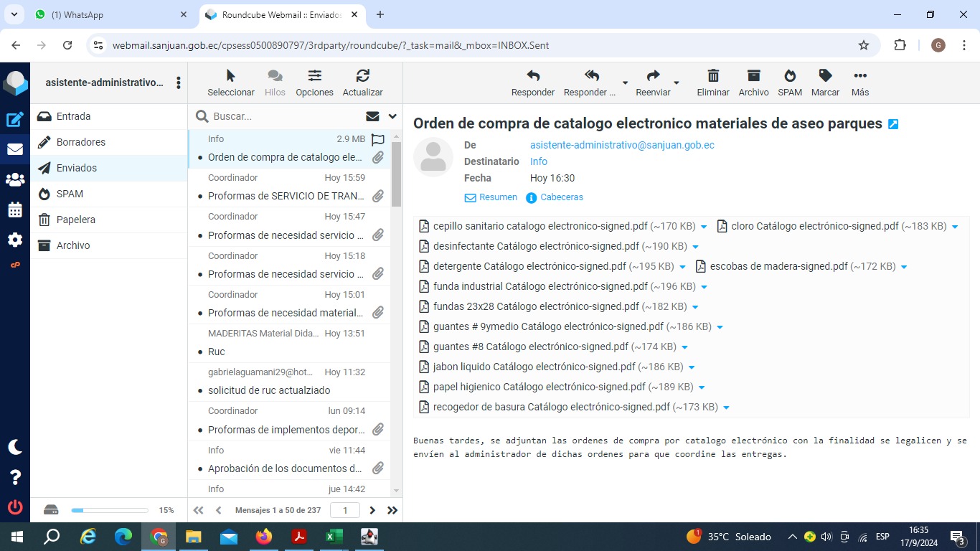Open dropdown for cloro Catálogo attachment
This screenshot has width=980, height=551.
(955, 227)
